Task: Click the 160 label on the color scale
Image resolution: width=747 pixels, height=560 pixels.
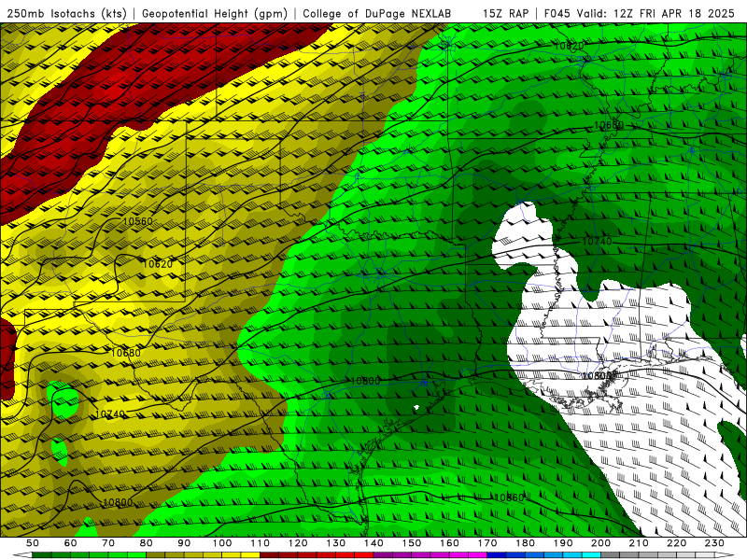Action: (449, 543)
